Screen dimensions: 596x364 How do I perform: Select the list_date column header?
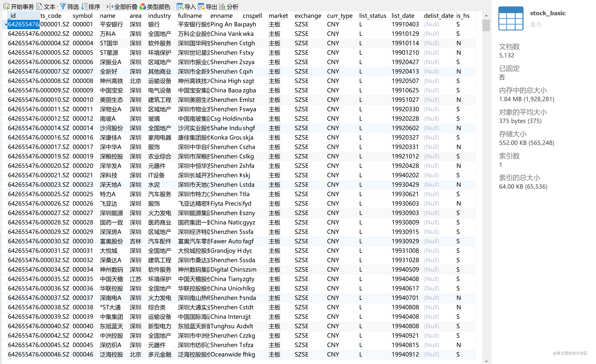(403, 16)
